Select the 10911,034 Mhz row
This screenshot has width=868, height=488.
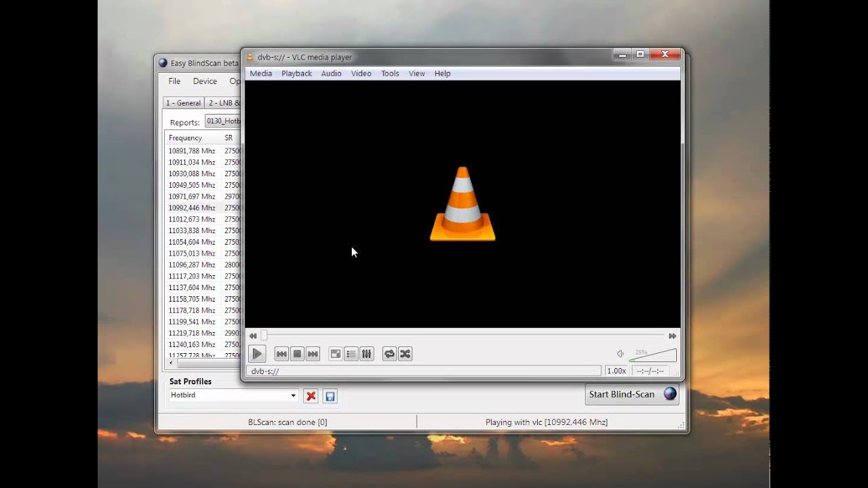click(x=203, y=163)
